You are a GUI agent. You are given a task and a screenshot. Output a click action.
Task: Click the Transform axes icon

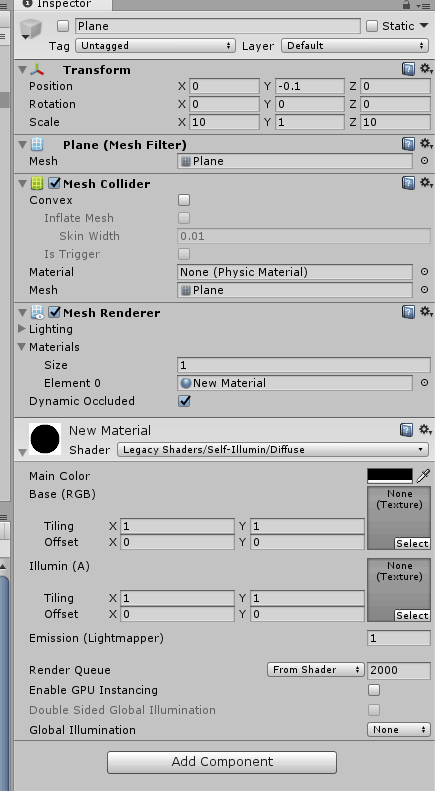click(x=37, y=70)
